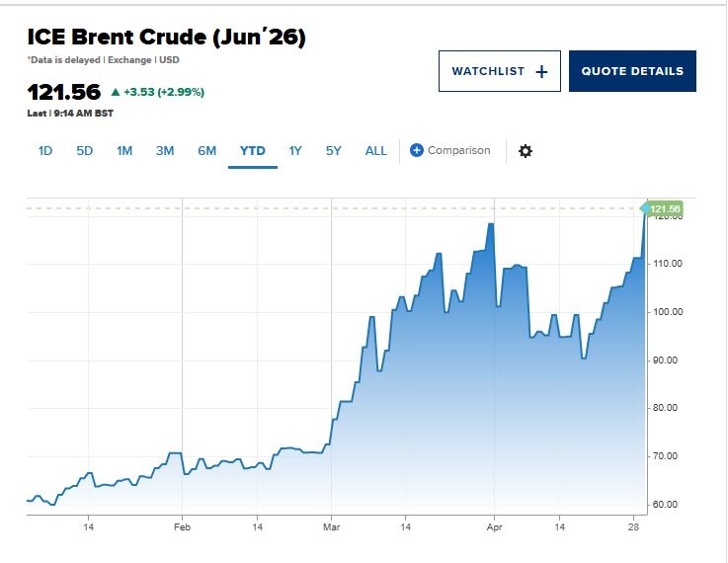Switch chart to 3M range

(x=165, y=151)
